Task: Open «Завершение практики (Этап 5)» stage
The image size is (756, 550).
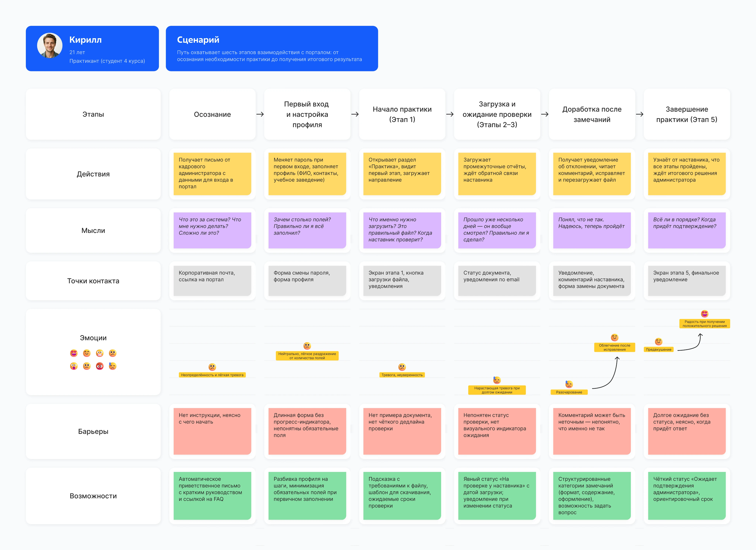Action: click(687, 114)
